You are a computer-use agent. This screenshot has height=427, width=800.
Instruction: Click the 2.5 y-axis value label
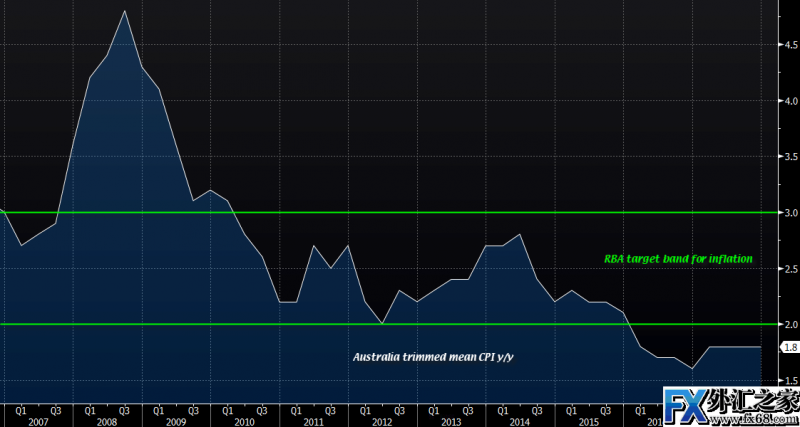coord(789,269)
